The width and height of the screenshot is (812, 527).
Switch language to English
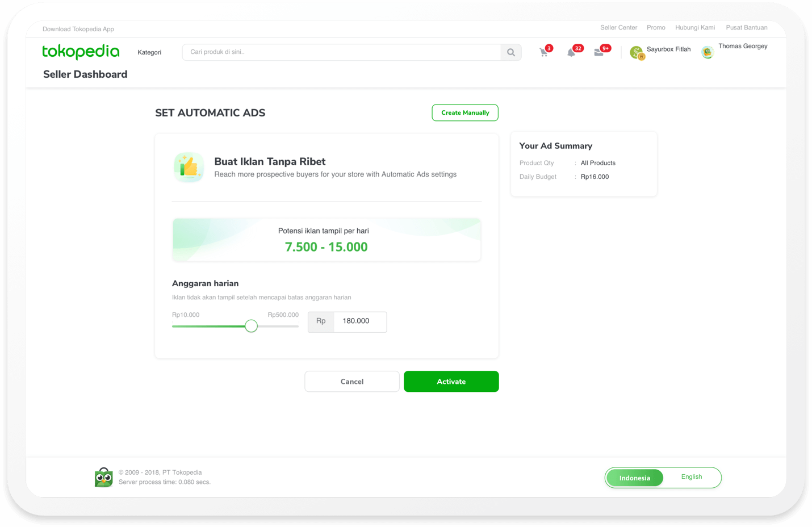(x=692, y=477)
